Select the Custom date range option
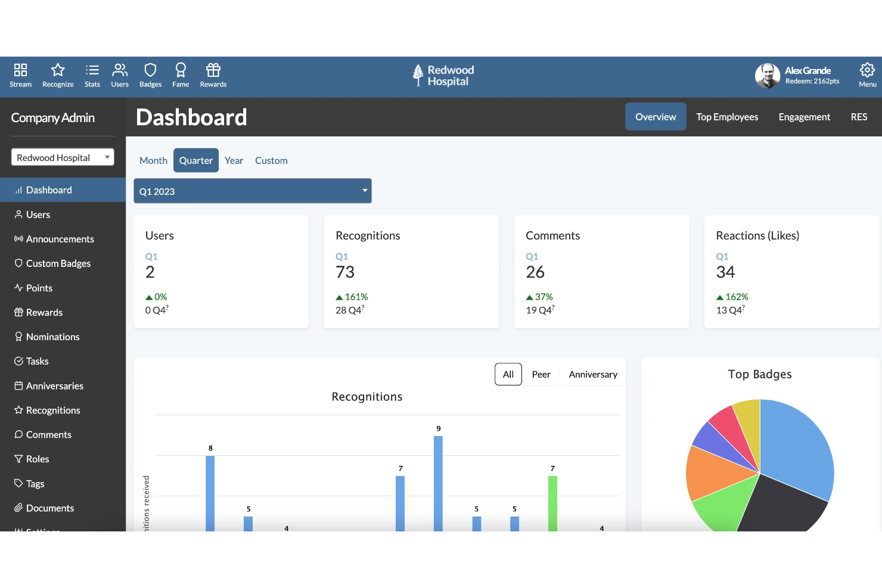 pos(271,161)
